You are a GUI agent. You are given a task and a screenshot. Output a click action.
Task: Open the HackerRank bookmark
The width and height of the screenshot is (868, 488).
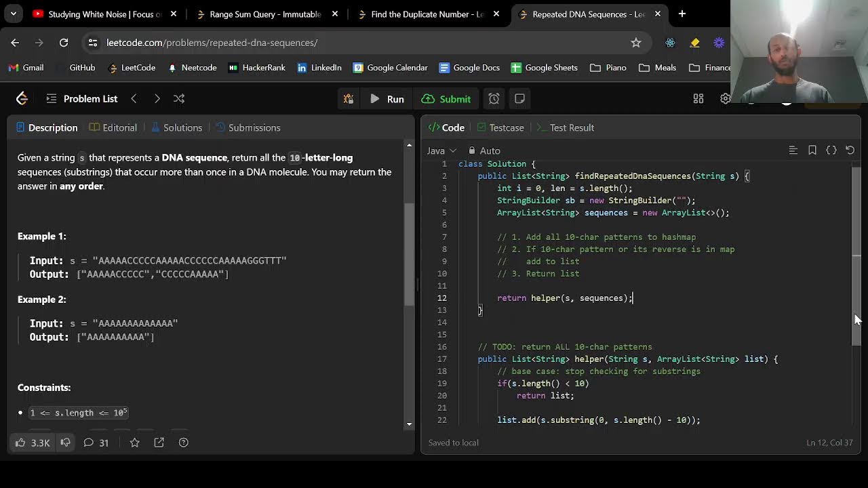pyautogui.click(x=257, y=68)
